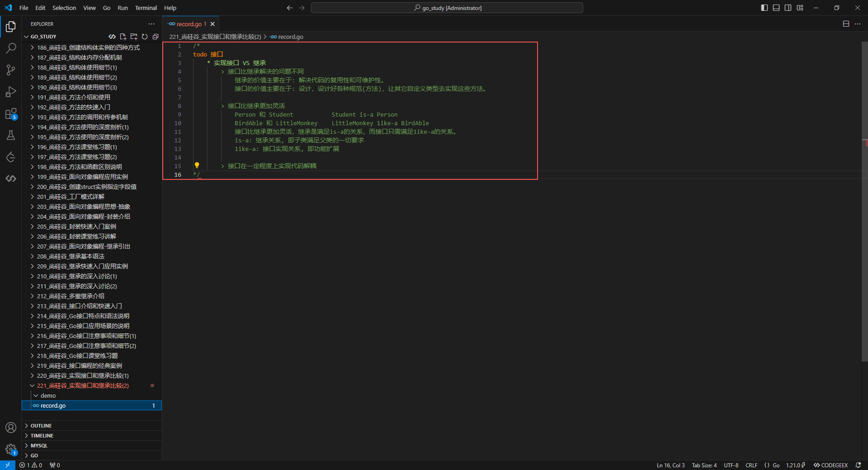The width and height of the screenshot is (868, 470).
Task: Open Customize Layout in title bar
Action: click(x=800, y=8)
